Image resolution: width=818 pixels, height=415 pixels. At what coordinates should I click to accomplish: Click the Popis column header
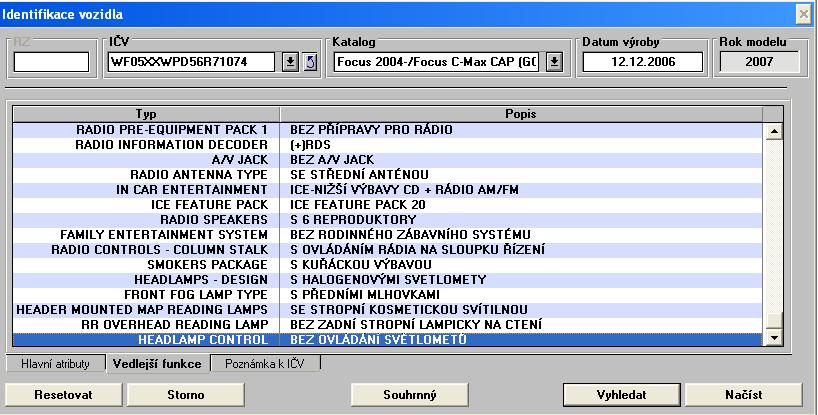click(x=520, y=114)
